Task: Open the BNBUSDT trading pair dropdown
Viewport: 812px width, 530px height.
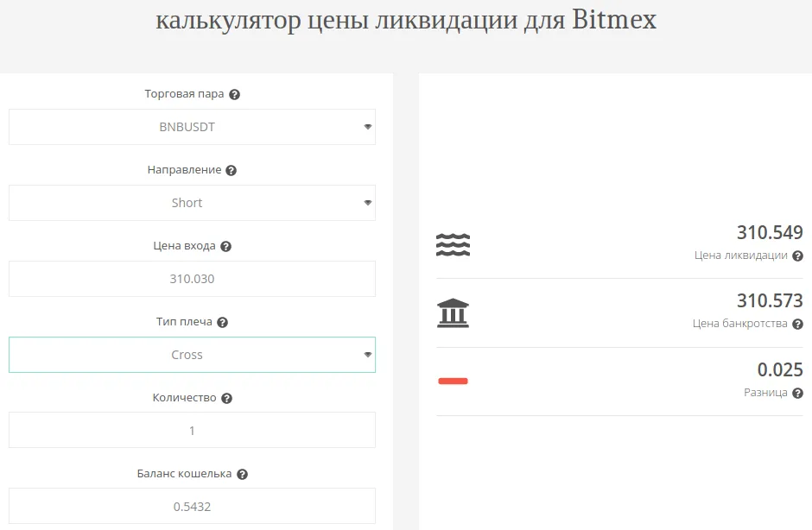Action: [x=192, y=127]
